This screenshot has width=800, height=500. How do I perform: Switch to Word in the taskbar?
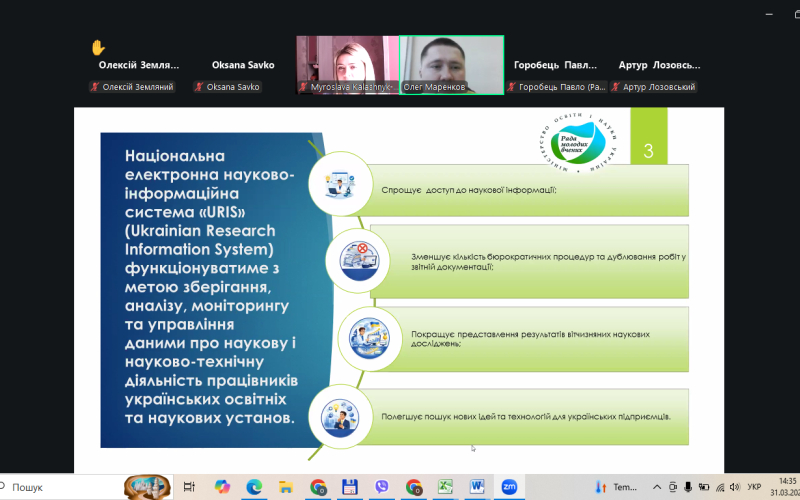click(477, 487)
